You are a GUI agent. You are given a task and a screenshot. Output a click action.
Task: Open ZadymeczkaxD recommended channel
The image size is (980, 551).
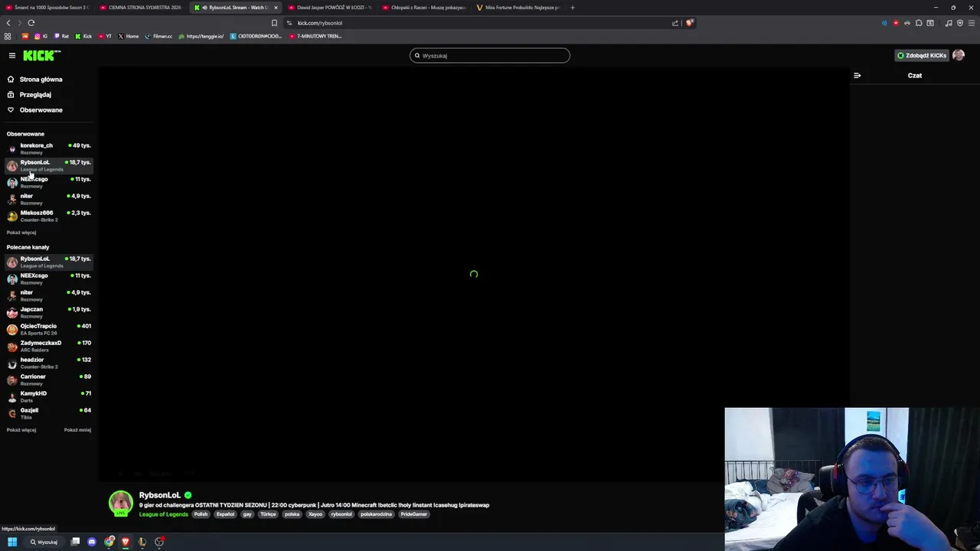[x=49, y=346]
